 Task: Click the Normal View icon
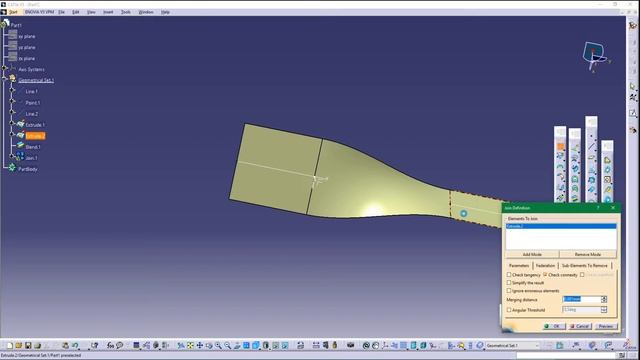(237, 346)
